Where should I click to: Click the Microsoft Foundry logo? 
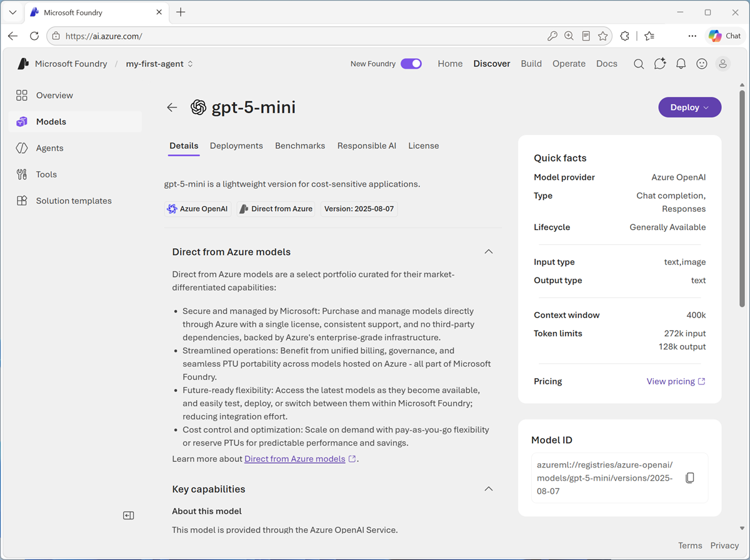point(24,64)
